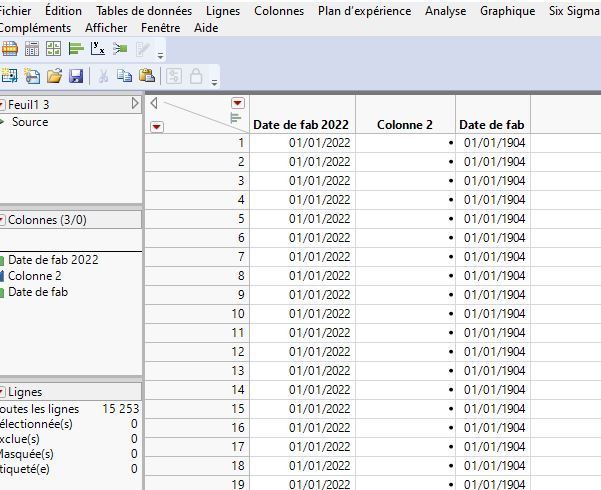Open the Fit Y by X icon
This screenshot has width=601, height=490.
point(98,49)
